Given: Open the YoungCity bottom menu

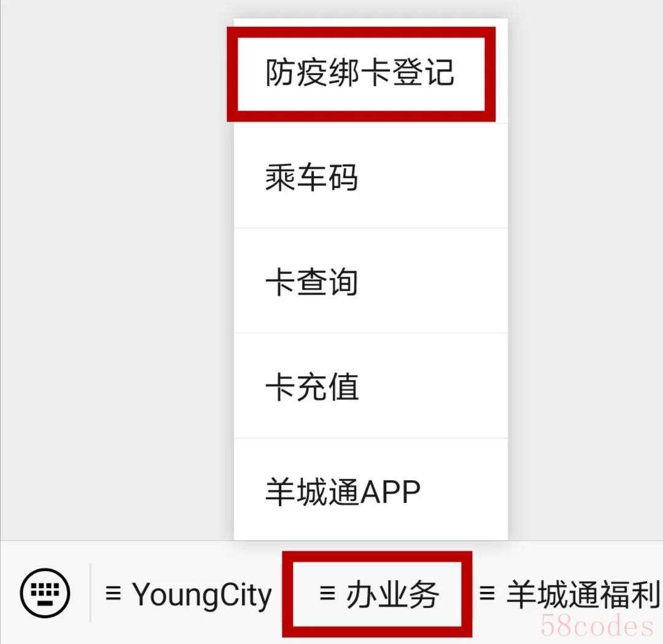Looking at the screenshot, I should point(188,594).
